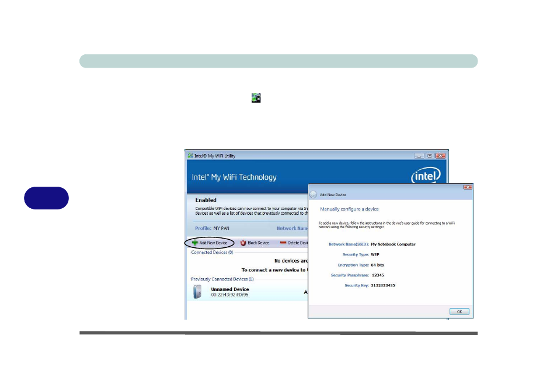This screenshot has width=557, height=392.
Task: Maximize the Intel My WiFi Utility window
Action: 430,156
